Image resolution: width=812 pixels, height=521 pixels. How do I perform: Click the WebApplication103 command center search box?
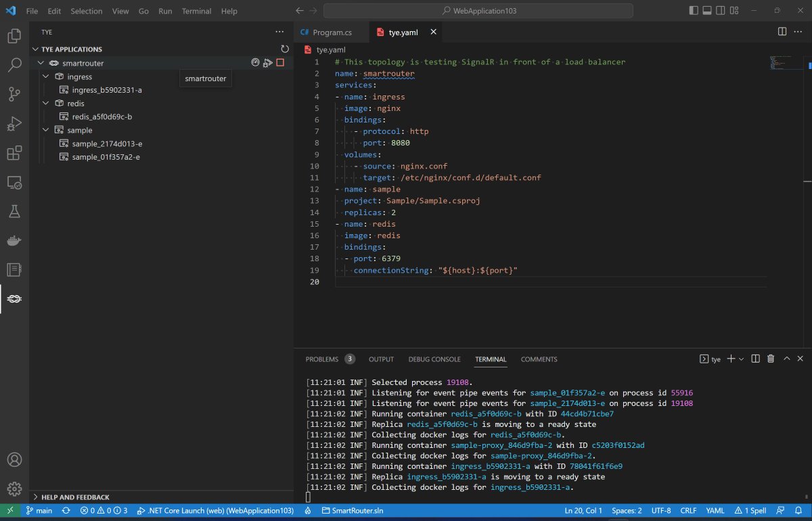click(x=478, y=11)
